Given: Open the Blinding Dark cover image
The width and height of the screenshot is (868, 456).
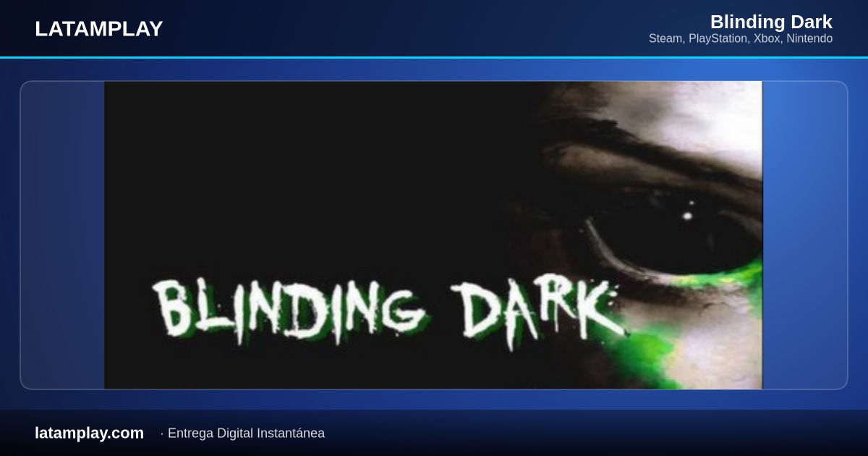Looking at the screenshot, I should click(433, 235).
